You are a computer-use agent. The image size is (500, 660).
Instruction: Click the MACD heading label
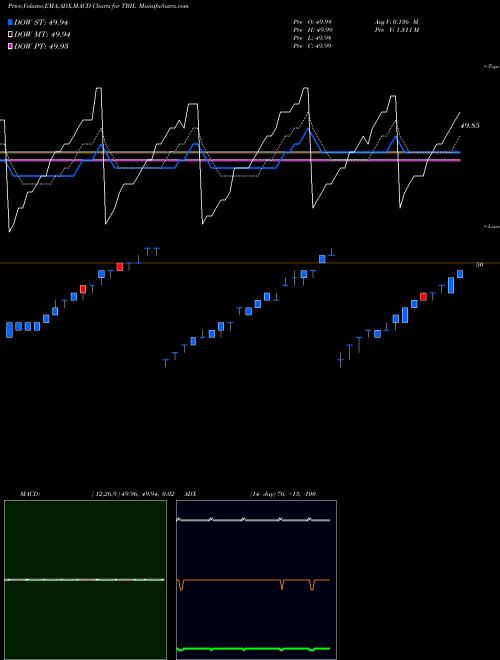coord(30,494)
